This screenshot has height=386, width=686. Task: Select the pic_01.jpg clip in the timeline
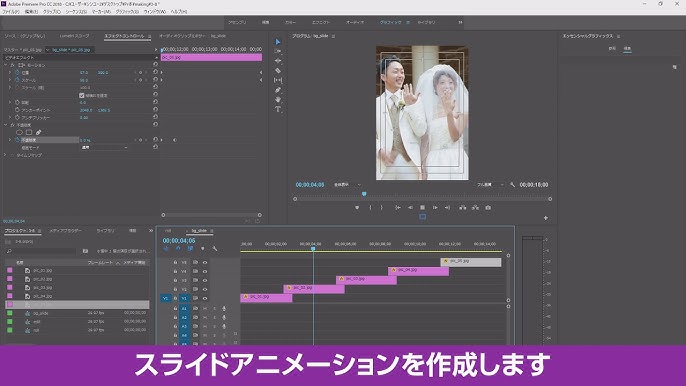(266, 298)
